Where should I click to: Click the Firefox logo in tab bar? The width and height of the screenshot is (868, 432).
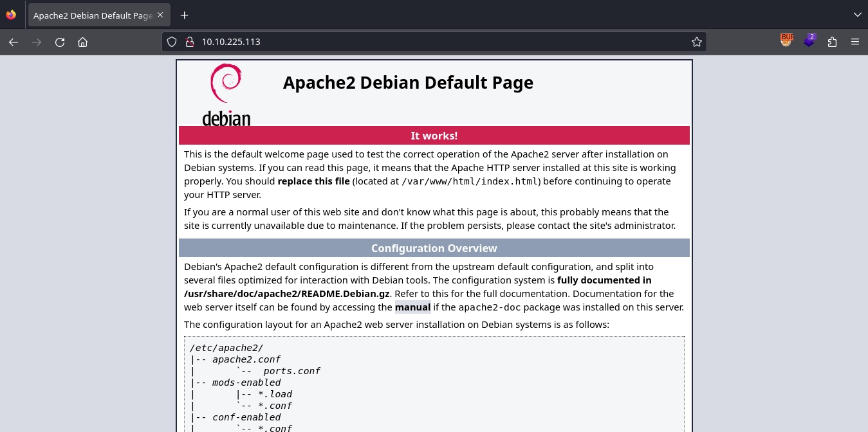click(x=11, y=15)
